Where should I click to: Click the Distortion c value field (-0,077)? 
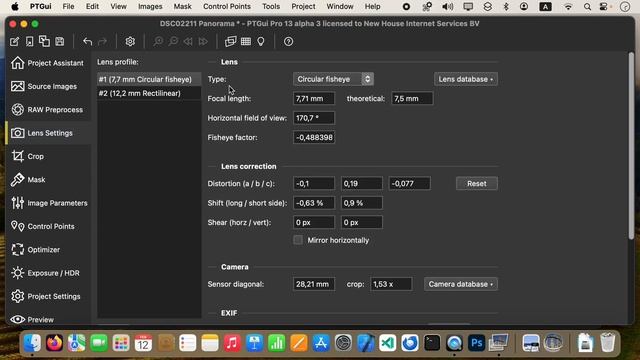tap(409, 184)
